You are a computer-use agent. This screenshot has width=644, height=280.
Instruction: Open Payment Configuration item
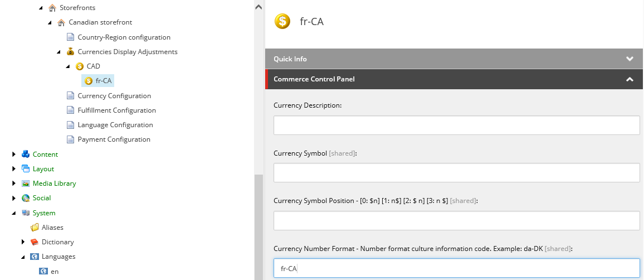click(114, 139)
